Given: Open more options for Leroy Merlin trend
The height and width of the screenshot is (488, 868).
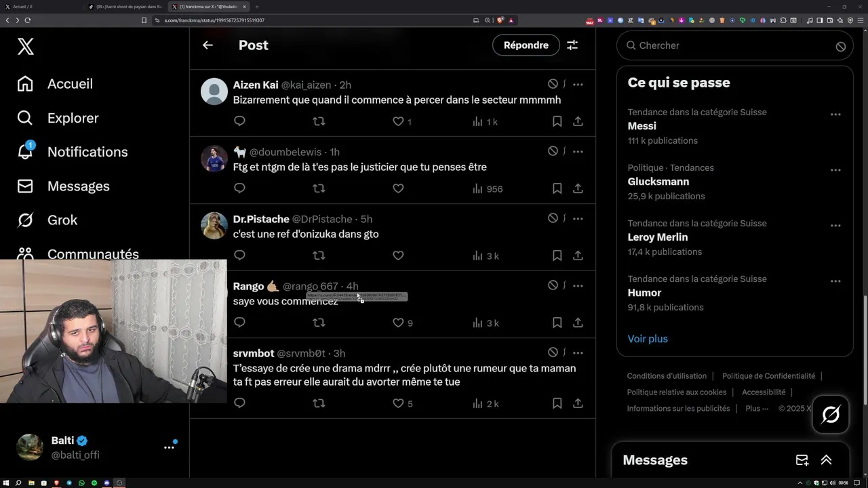Looking at the screenshot, I should tap(835, 226).
